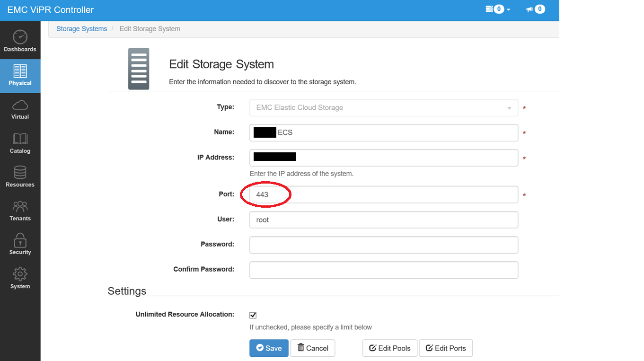This screenshot has height=361, width=644.
Task: Click the Resources database icon
Action: click(20, 173)
